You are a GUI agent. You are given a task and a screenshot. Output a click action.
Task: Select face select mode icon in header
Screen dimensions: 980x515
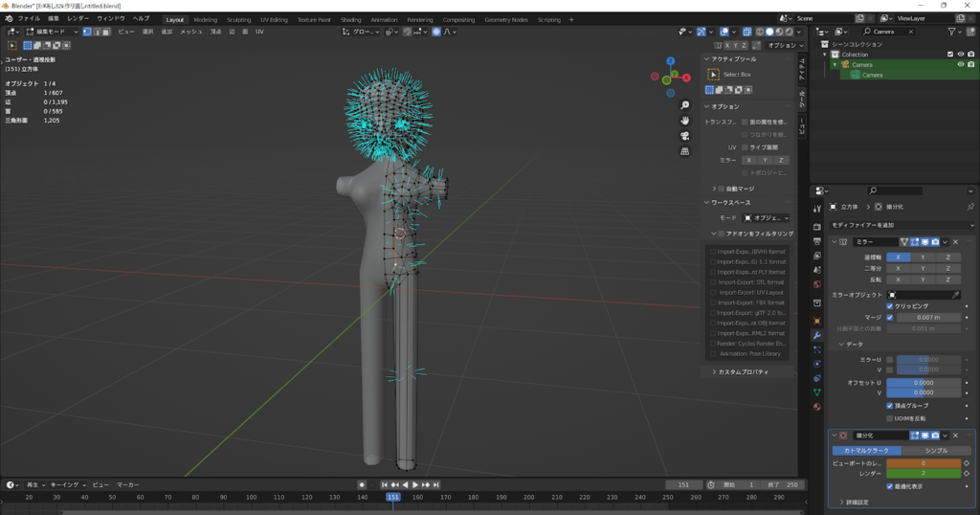click(107, 32)
